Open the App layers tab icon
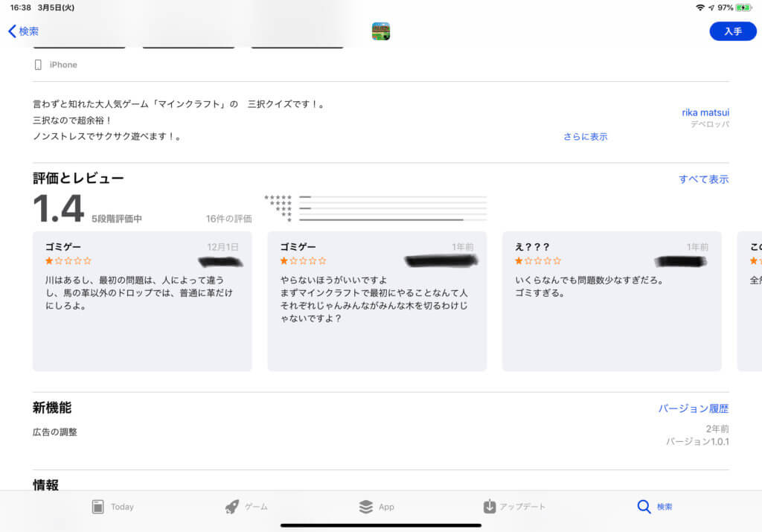This screenshot has width=762, height=532. point(365,507)
